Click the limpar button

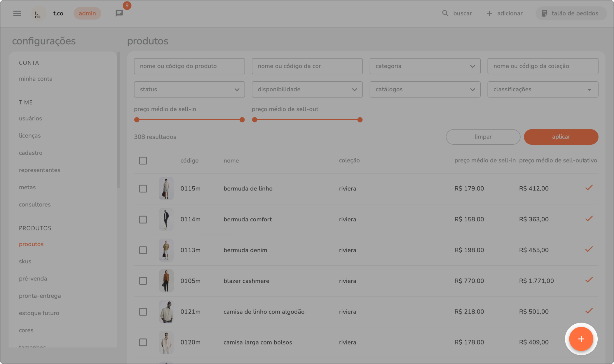click(x=483, y=137)
